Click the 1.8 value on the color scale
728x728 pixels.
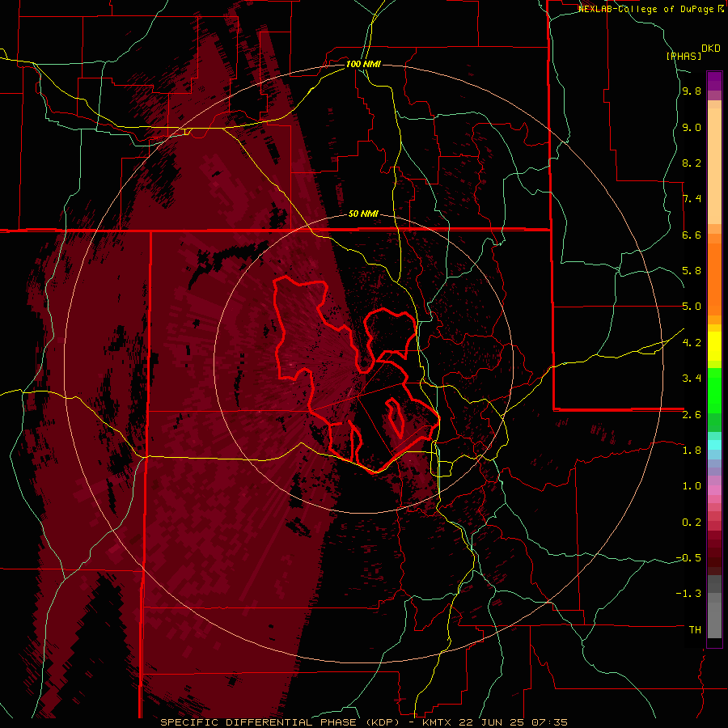coord(692,450)
